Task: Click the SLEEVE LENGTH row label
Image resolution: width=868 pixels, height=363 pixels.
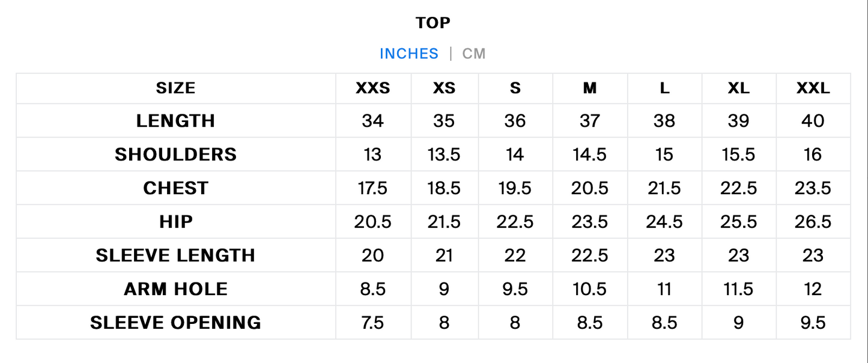Action: (175, 255)
